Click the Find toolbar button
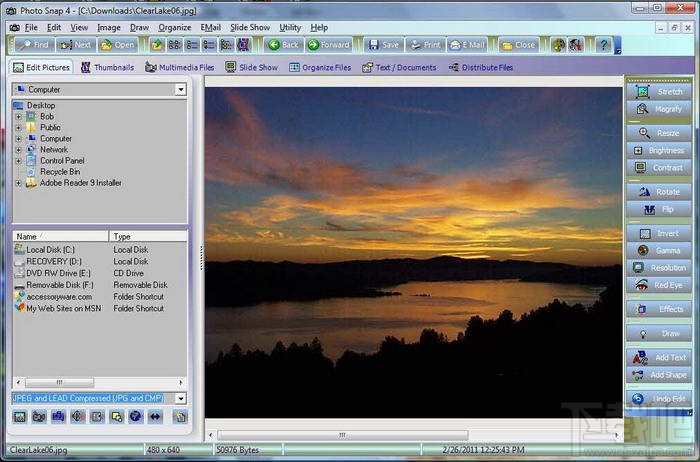Screen dimensions: 700x462 tap(34, 45)
